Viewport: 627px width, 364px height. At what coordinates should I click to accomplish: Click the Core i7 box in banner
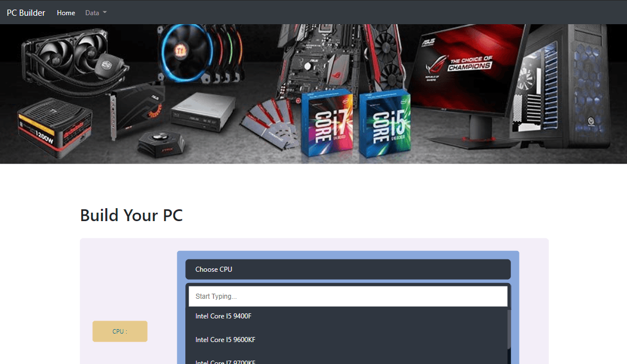coord(327,124)
